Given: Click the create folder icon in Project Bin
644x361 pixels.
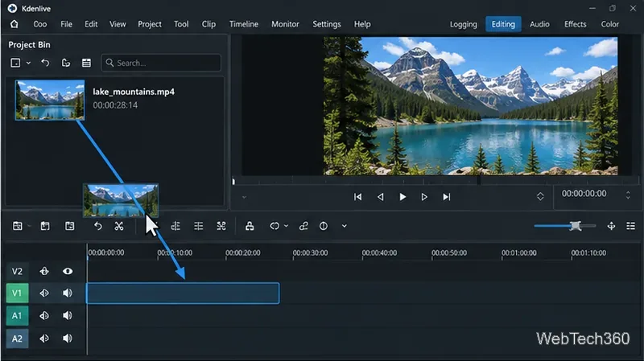Looking at the screenshot, I should pyautogui.click(x=66, y=63).
